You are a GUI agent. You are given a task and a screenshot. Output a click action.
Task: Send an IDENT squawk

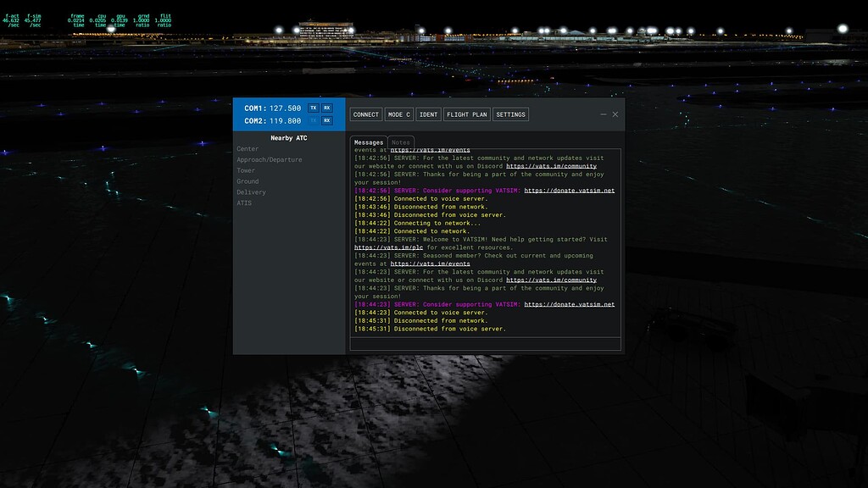point(427,114)
